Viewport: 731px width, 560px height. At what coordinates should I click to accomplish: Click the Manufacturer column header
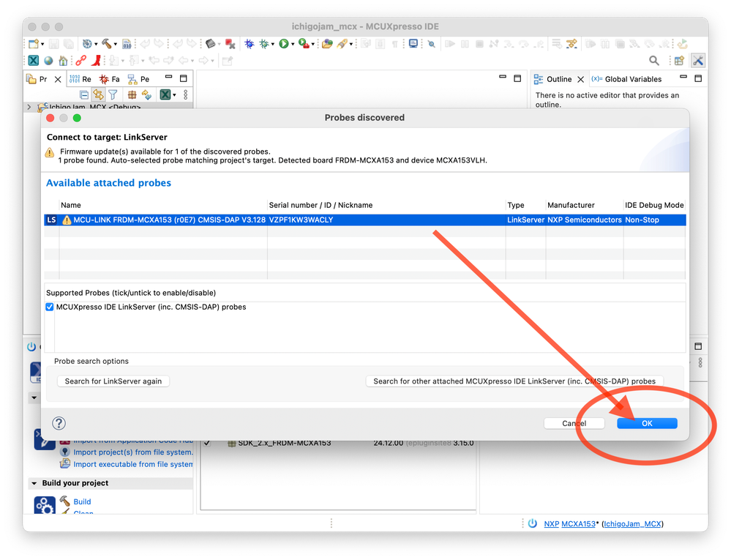coord(571,205)
